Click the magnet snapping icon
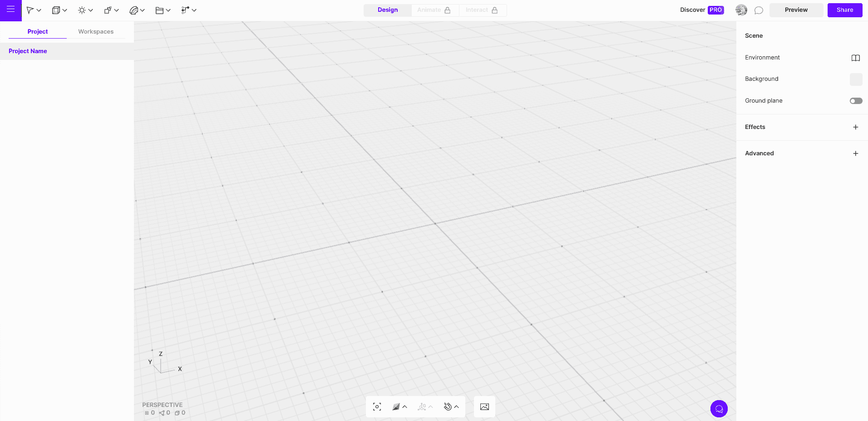Image resolution: width=868 pixels, height=421 pixels. click(x=448, y=407)
